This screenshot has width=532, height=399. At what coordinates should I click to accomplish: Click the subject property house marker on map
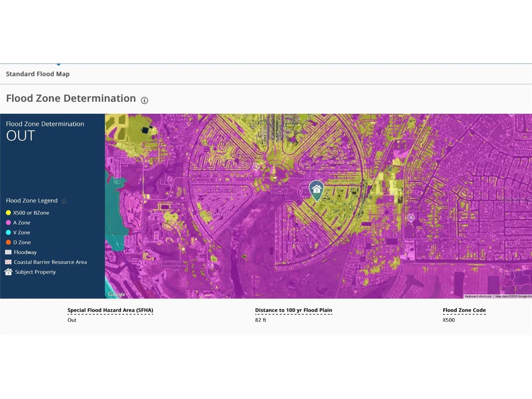click(316, 190)
